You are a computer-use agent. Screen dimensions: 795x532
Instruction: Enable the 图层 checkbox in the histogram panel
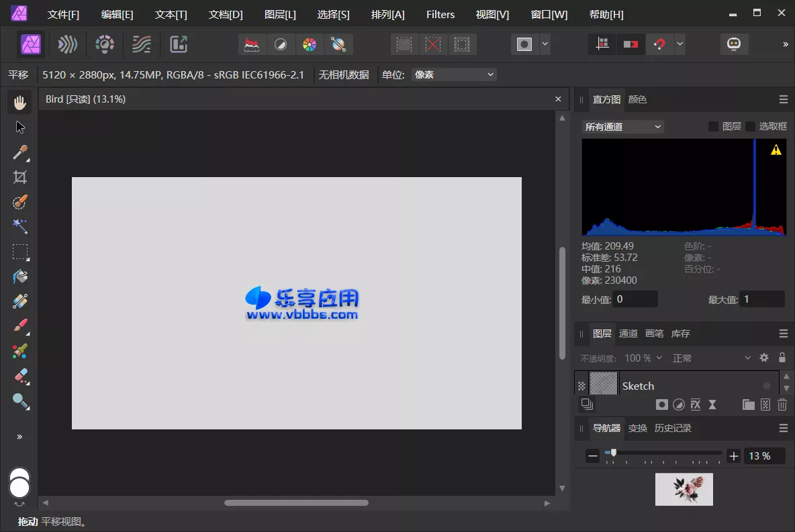pos(714,126)
